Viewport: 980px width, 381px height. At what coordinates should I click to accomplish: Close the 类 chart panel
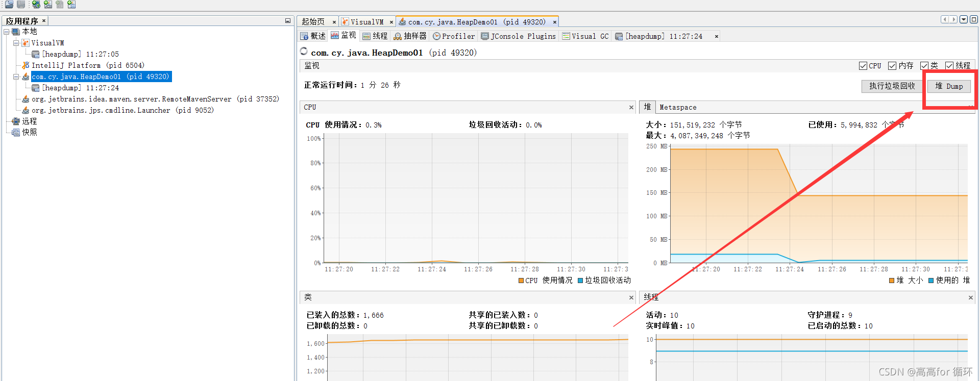click(631, 297)
